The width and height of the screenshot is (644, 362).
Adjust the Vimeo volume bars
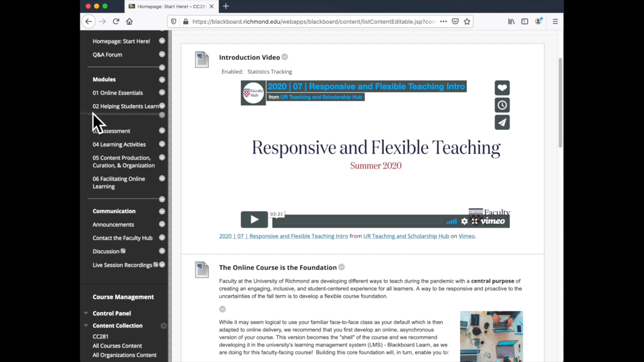click(x=451, y=221)
